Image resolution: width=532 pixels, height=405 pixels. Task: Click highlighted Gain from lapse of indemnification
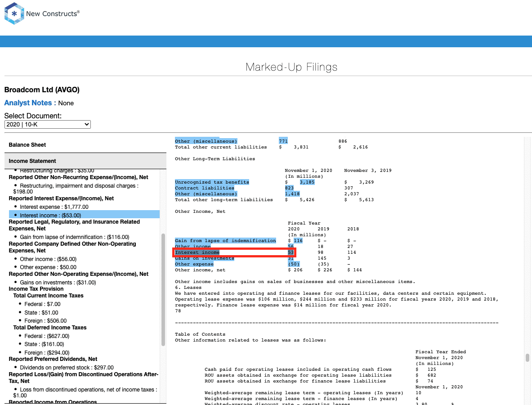[x=225, y=241]
